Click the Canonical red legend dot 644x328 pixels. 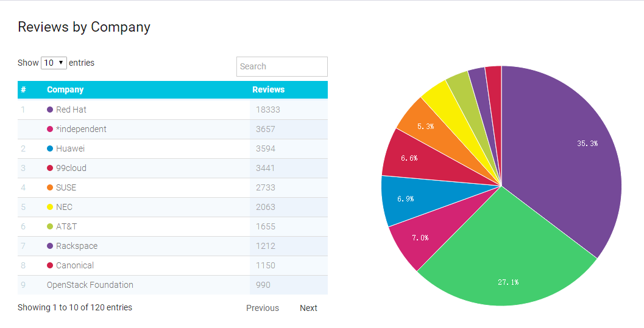click(50, 265)
